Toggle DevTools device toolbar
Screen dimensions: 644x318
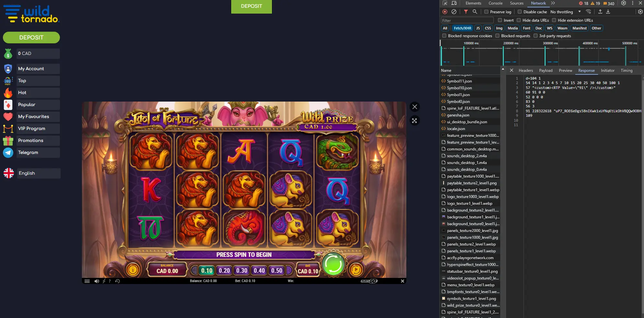click(x=454, y=3)
